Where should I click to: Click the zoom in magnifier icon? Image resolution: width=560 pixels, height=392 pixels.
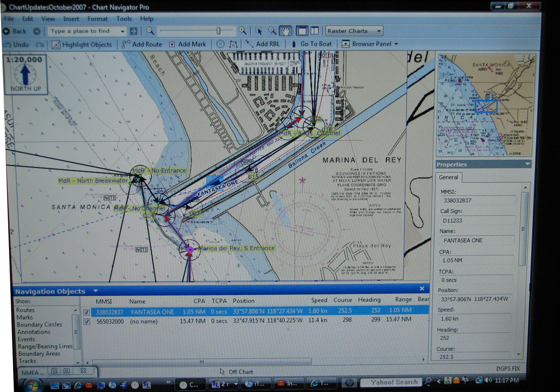click(242, 30)
